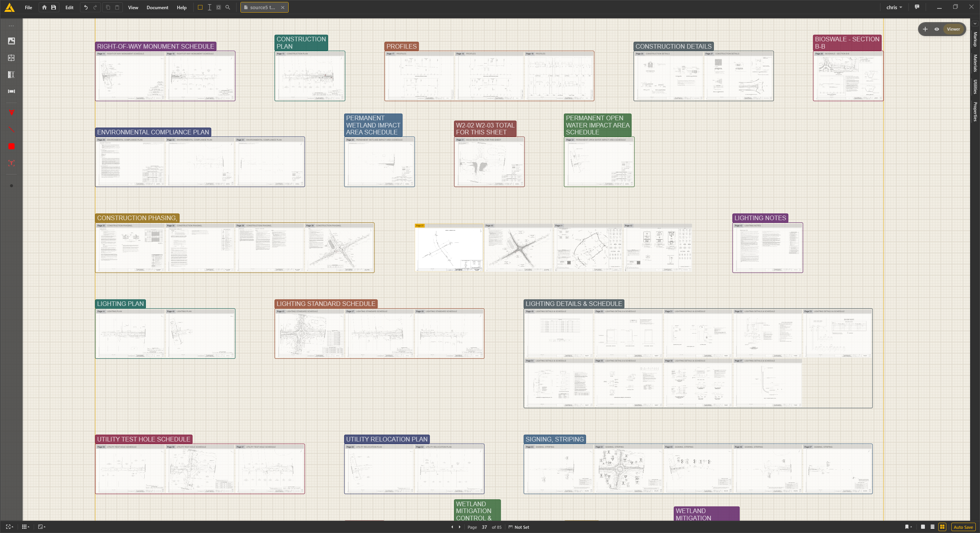980x533 pixels.
Task: Open the Page 40 intersection plan thumbnail
Action: (519, 248)
